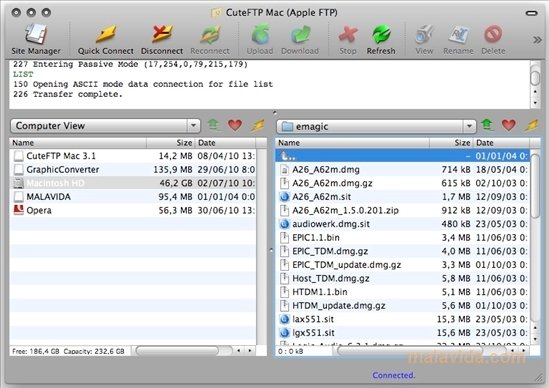Select CuteFTP Mac 3.1 volume

click(x=133, y=156)
